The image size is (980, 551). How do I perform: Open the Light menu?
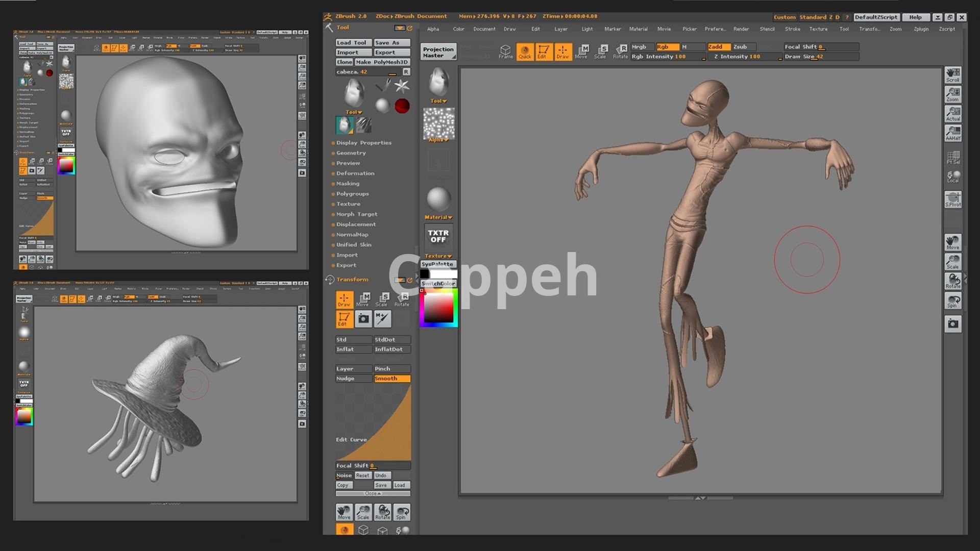587,29
